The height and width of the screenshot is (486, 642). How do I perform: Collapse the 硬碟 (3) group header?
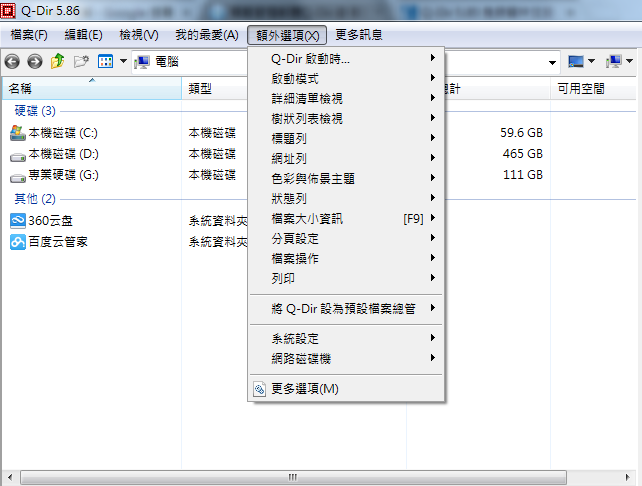(x=35, y=111)
